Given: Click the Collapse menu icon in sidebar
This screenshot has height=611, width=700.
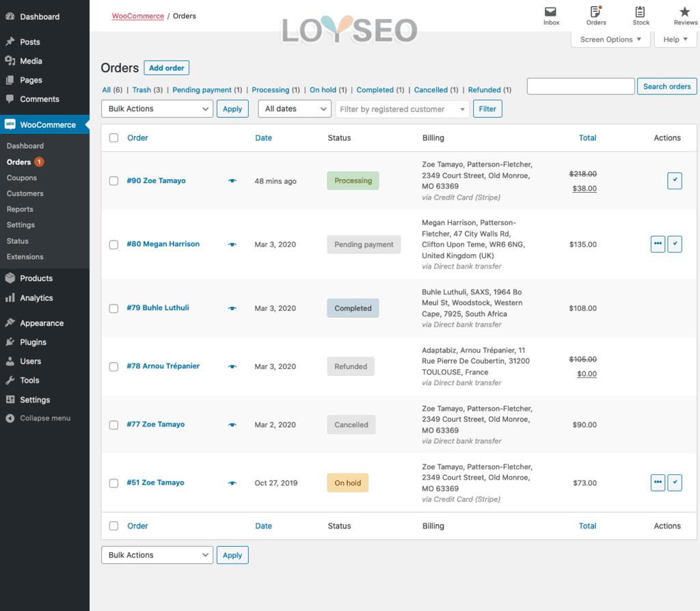Looking at the screenshot, I should pos(10,418).
